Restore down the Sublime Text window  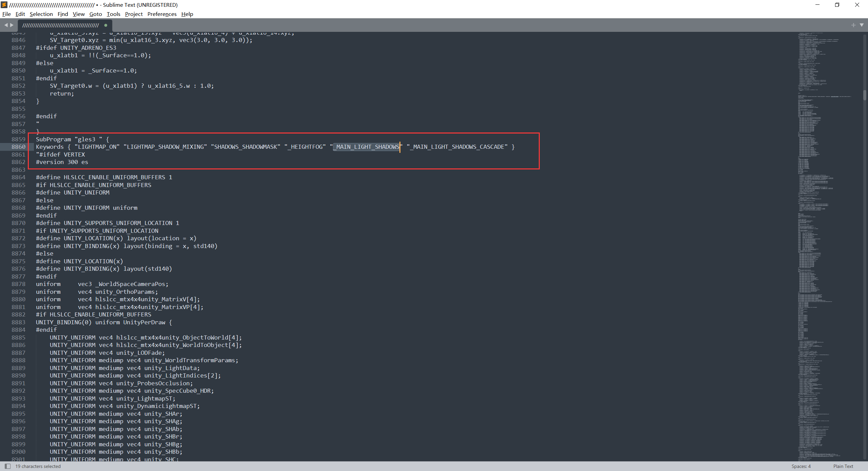[837, 5]
